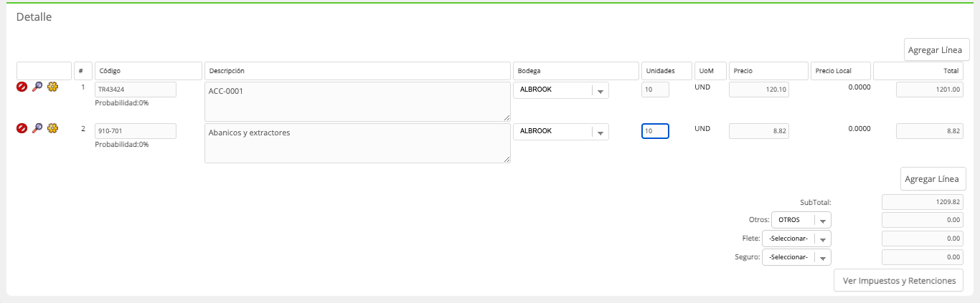Click UND unit label on line 2

[702, 129]
